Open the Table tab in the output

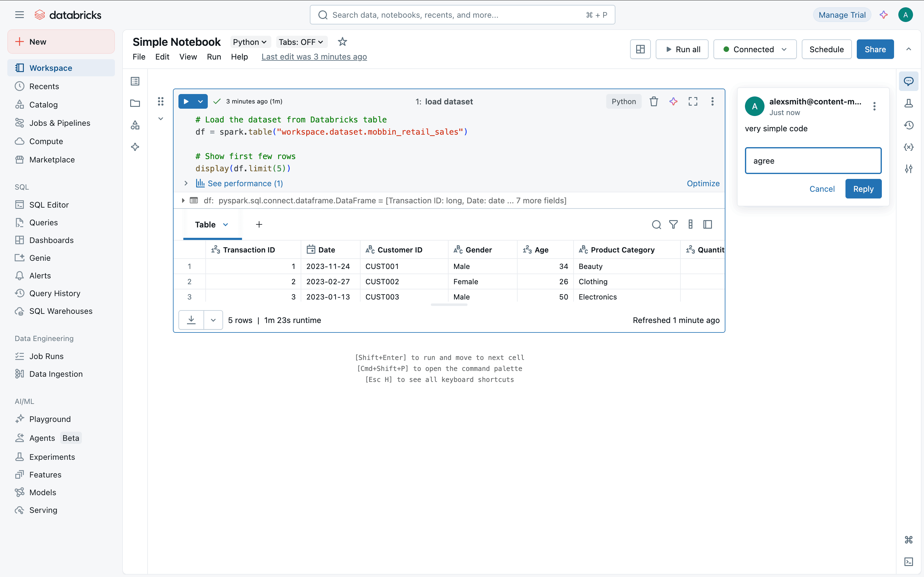tap(205, 224)
